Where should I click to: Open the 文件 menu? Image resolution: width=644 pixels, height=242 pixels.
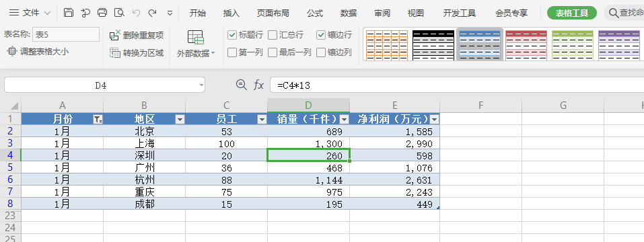coord(30,13)
